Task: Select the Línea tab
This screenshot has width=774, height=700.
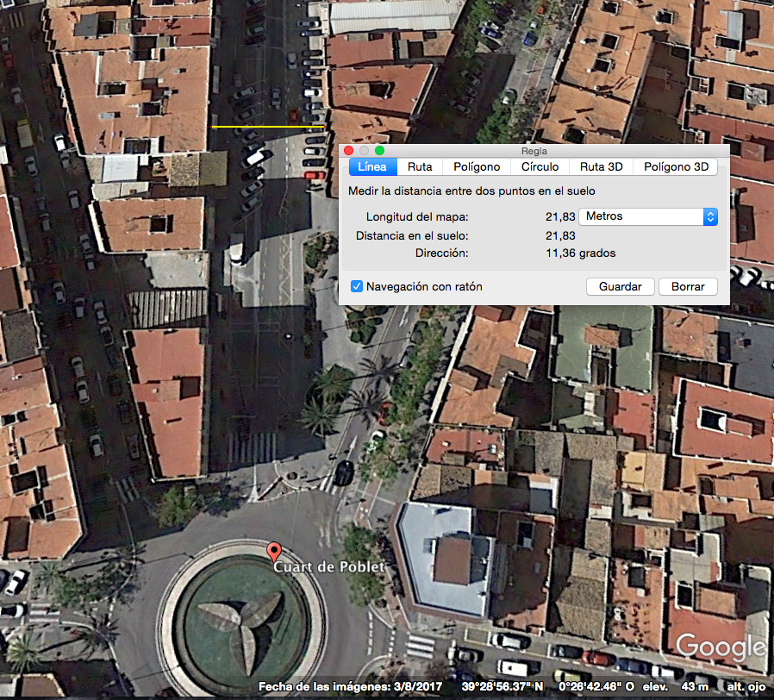Action: pos(372,167)
